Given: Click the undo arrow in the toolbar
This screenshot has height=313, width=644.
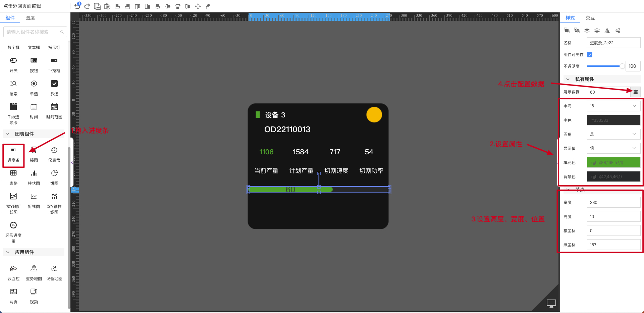Looking at the screenshot, I should [x=77, y=6].
